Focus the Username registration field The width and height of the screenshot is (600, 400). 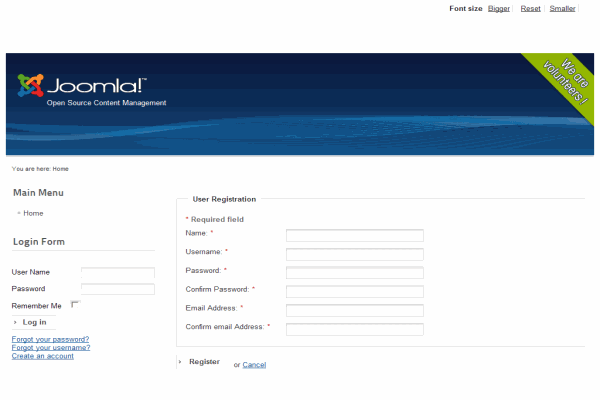[355, 254]
